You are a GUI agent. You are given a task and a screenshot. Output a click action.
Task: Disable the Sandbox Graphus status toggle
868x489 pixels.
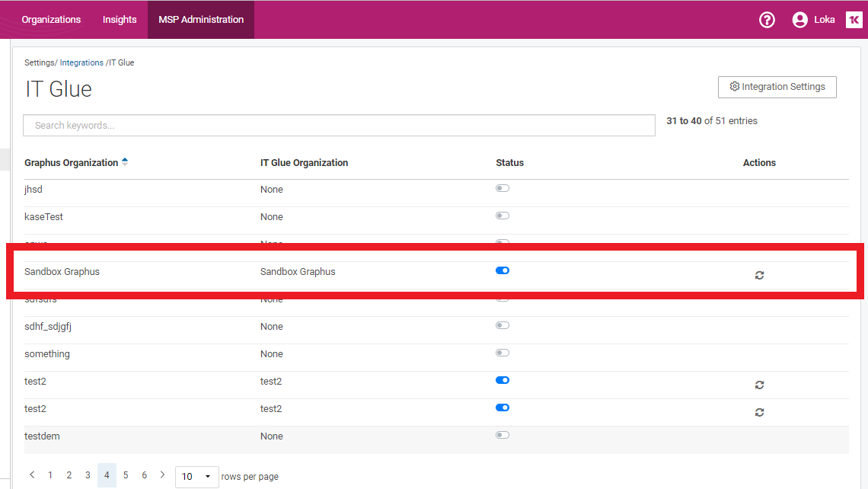502,270
